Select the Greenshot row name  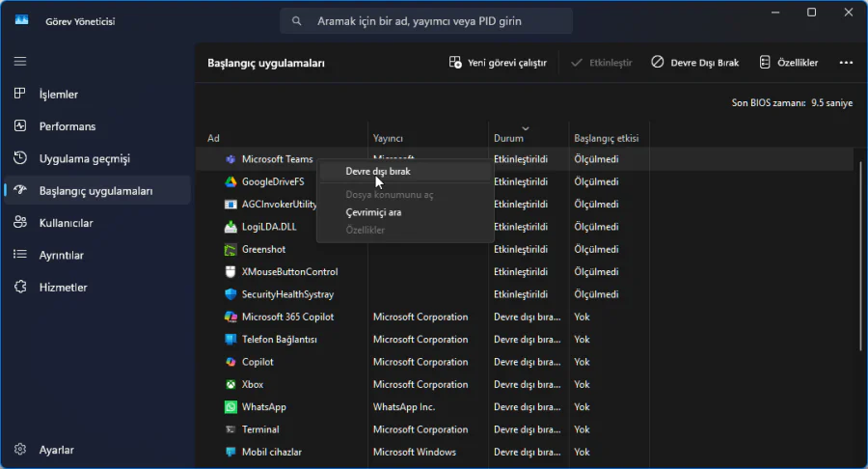(263, 249)
